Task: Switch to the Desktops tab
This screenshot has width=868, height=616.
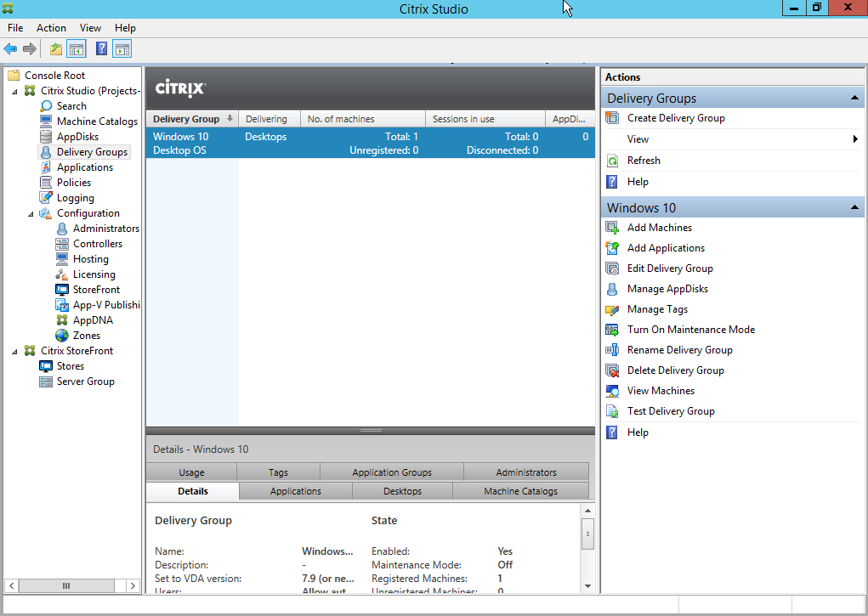Action: point(402,491)
